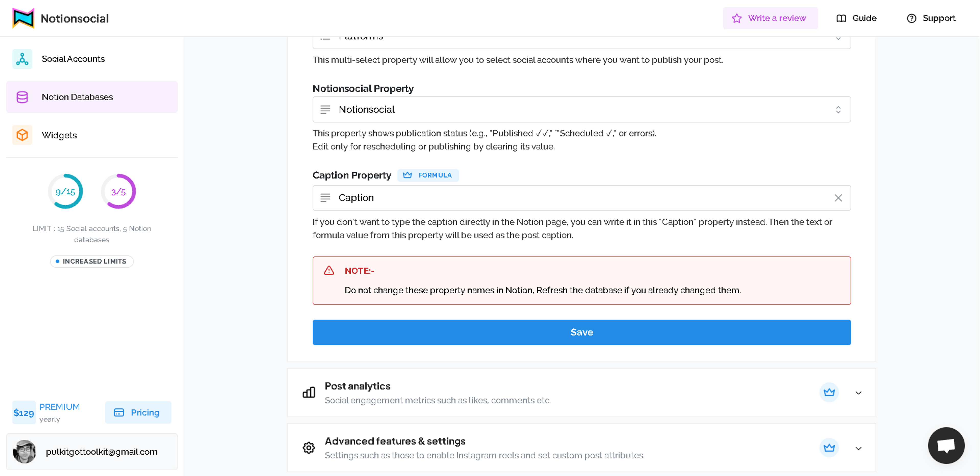
Task: Click the Advanced features gear icon
Action: pos(309,448)
